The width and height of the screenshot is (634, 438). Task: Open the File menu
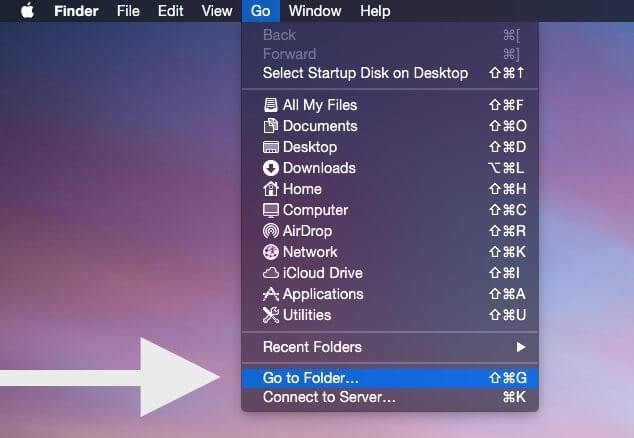click(x=128, y=11)
